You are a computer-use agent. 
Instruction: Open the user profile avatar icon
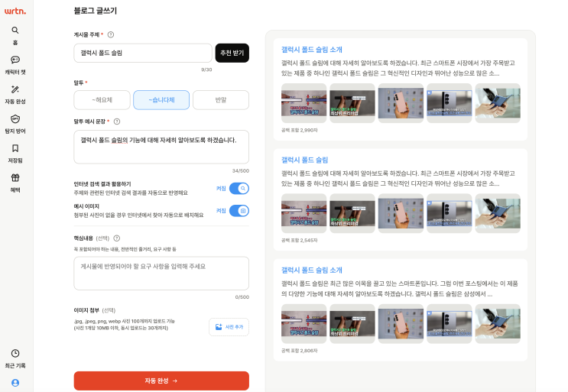[15, 383]
